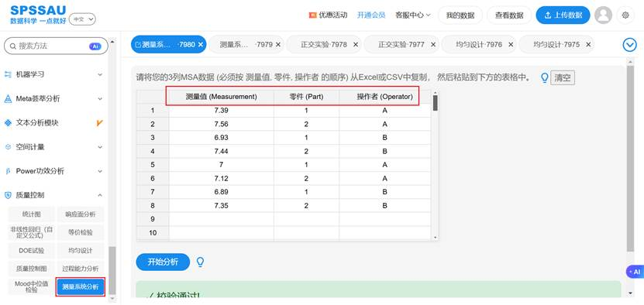644x305 pixels.
Task: Collapse the 质量控制 sidebar section
Action: click(53, 195)
